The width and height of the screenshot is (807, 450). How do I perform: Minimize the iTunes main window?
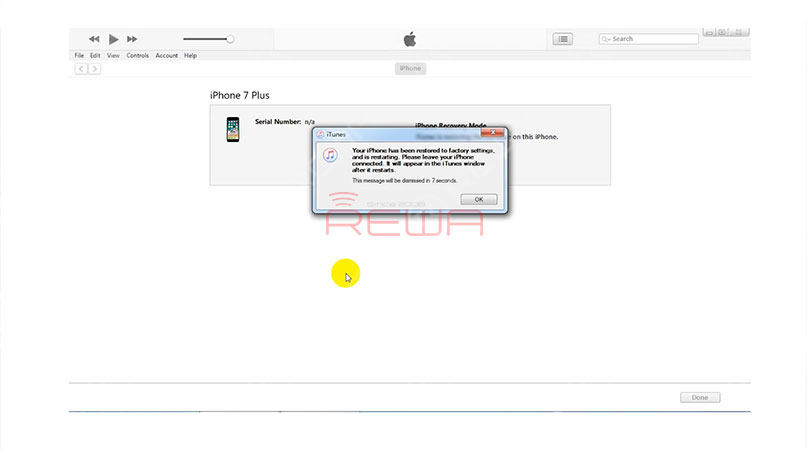(709, 32)
